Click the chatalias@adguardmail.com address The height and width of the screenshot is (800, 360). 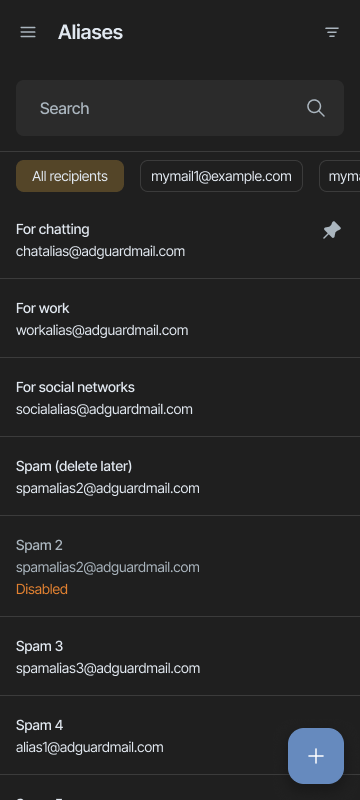click(100, 252)
